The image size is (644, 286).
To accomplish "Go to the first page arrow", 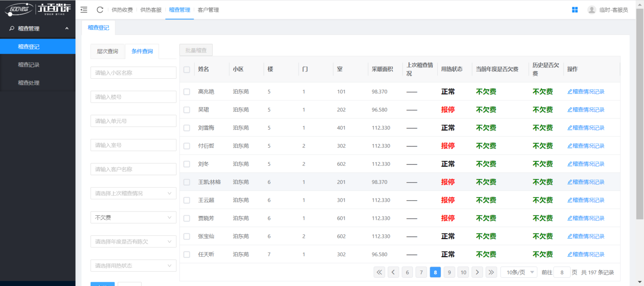I will click(x=379, y=272).
